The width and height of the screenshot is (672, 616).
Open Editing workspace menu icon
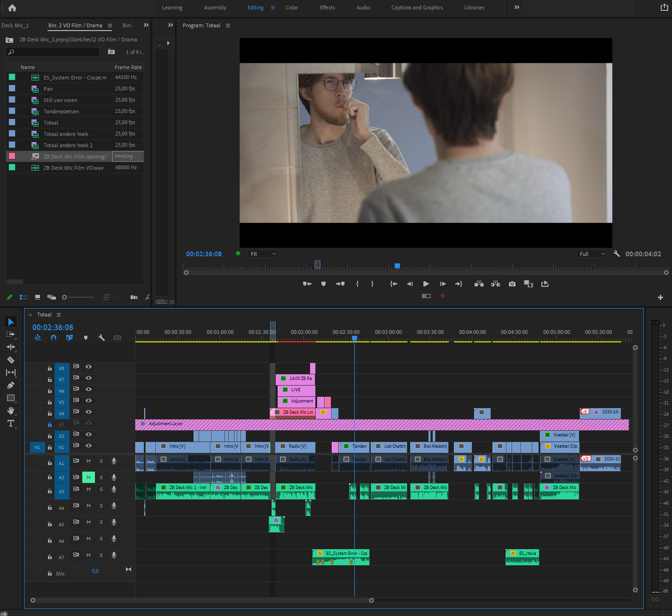click(x=273, y=8)
